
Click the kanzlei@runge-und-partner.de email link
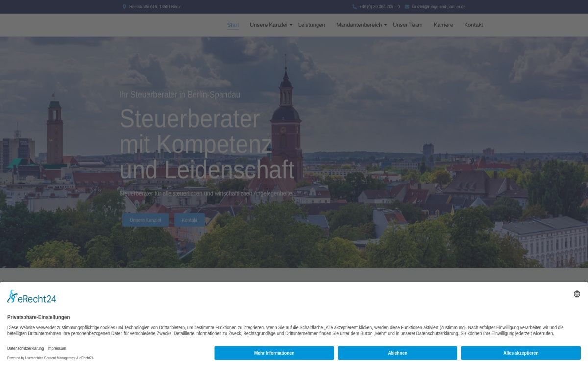tap(438, 7)
